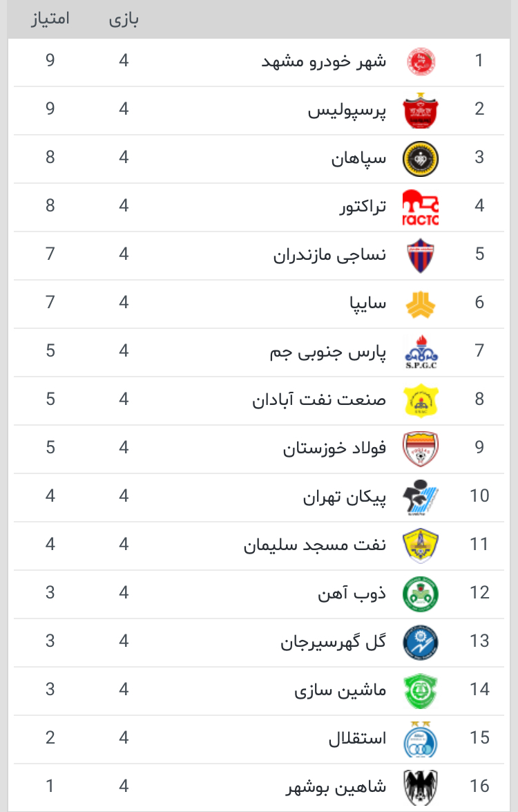This screenshot has height=812, width=518.
Task: Click the Shahr Khodro Mashhad club logo
Action: [420, 62]
